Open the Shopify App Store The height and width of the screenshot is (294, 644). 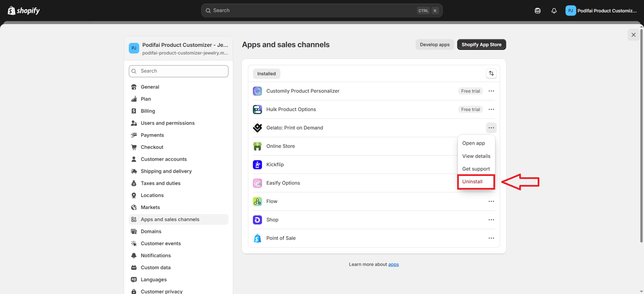click(482, 45)
